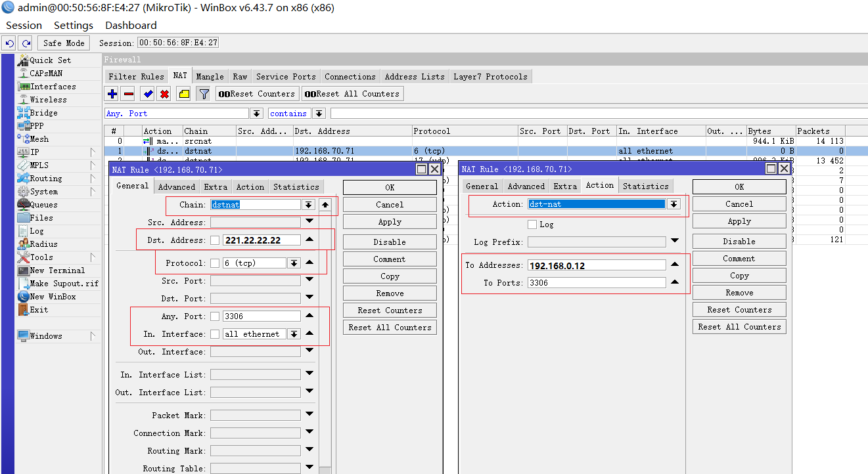Screen dimensions: 868x474
Task: Open the Settings menu
Action: tap(73, 26)
